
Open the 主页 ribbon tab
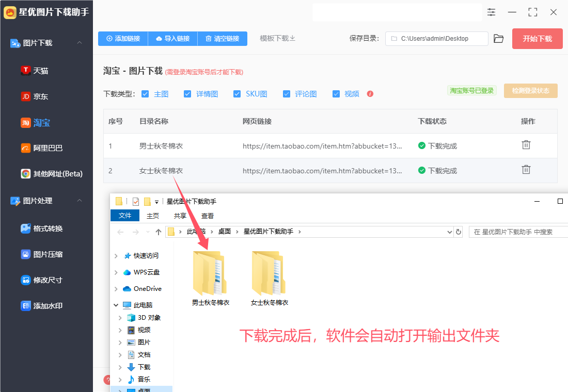point(152,216)
